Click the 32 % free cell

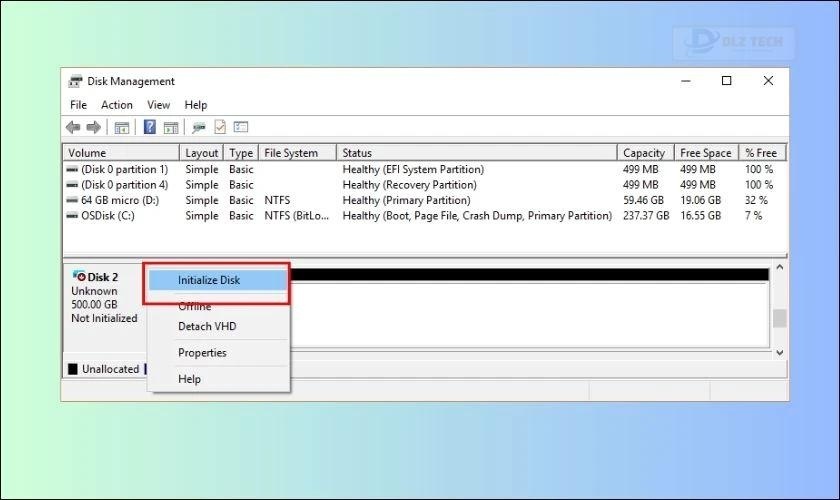pos(756,200)
